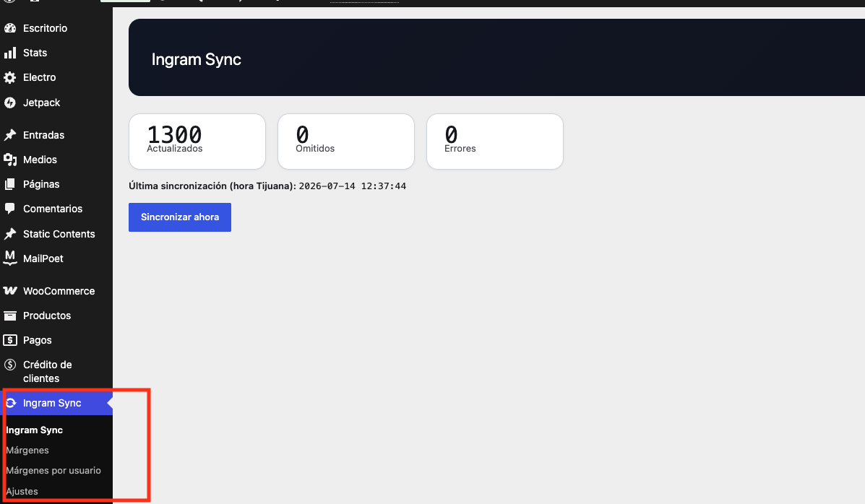Click the MailPoet M icon
Screen dimensions: 865x504
pyautogui.click(x=10, y=258)
